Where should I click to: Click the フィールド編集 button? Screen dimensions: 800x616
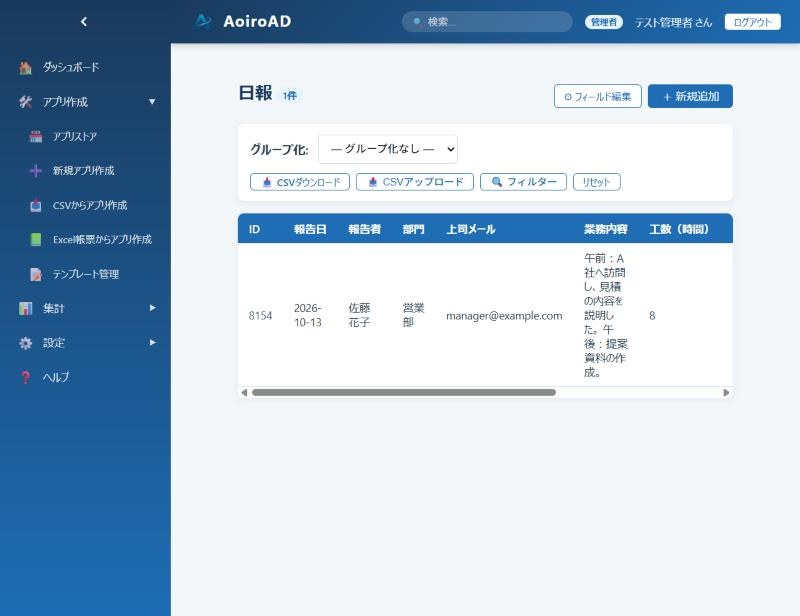(x=597, y=96)
